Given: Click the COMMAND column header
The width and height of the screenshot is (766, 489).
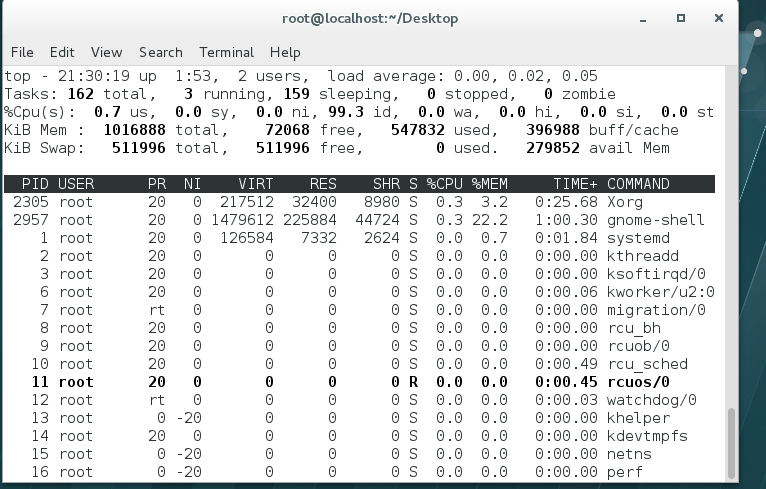Looking at the screenshot, I should tap(638, 184).
